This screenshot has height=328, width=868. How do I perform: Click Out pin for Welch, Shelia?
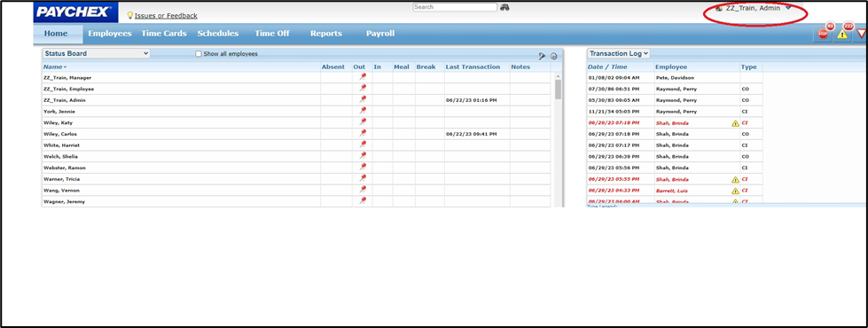tap(363, 156)
